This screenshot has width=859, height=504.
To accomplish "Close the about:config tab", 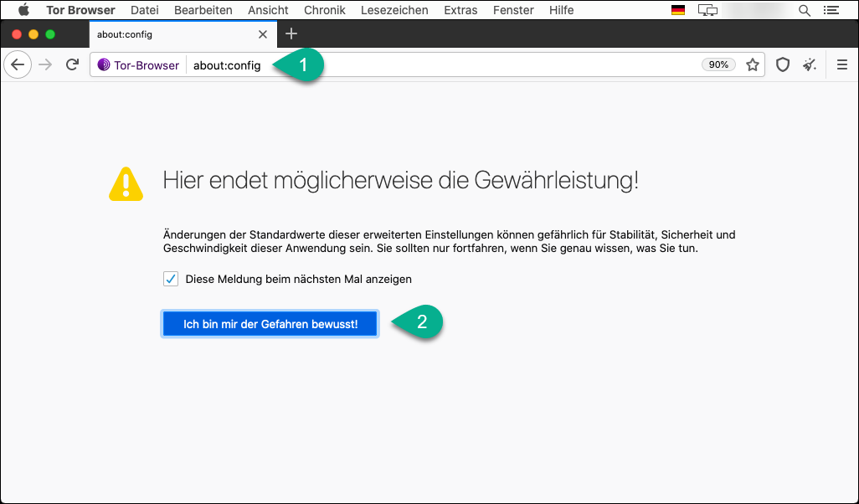I will pos(263,34).
